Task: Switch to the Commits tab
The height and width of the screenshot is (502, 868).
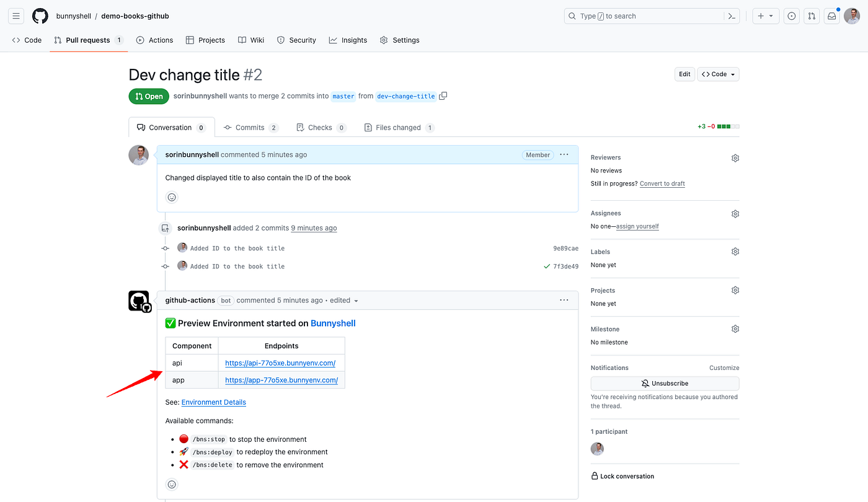Action: (x=251, y=128)
